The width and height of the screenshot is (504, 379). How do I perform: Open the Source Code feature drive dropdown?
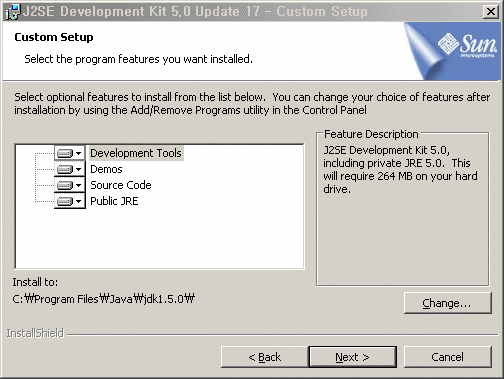[x=69, y=185]
